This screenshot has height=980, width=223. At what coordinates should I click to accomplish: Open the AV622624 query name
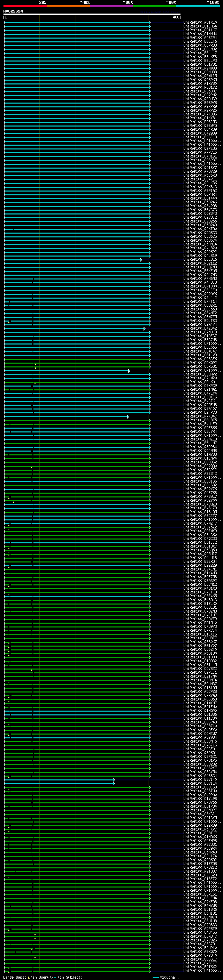coord(13,11)
